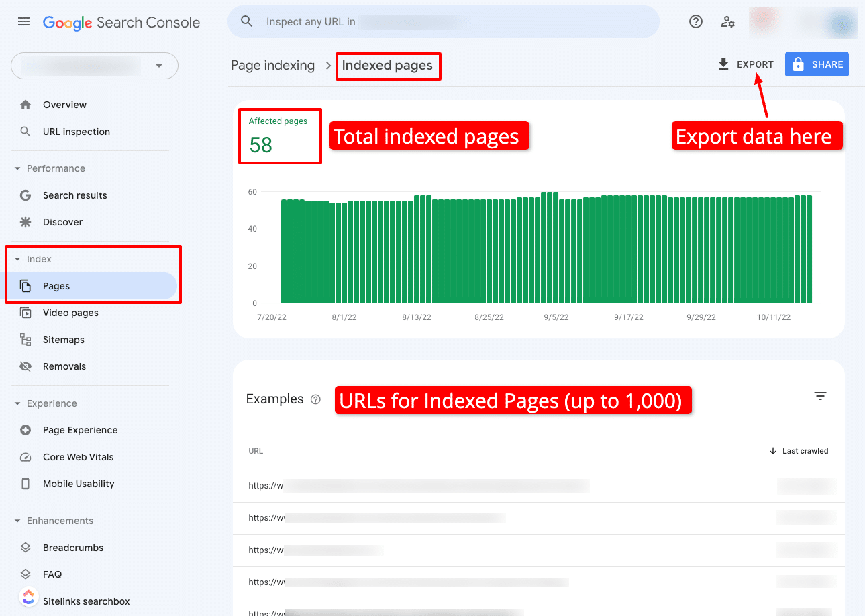
Task: Open the filter rows icon
Action: click(x=820, y=396)
